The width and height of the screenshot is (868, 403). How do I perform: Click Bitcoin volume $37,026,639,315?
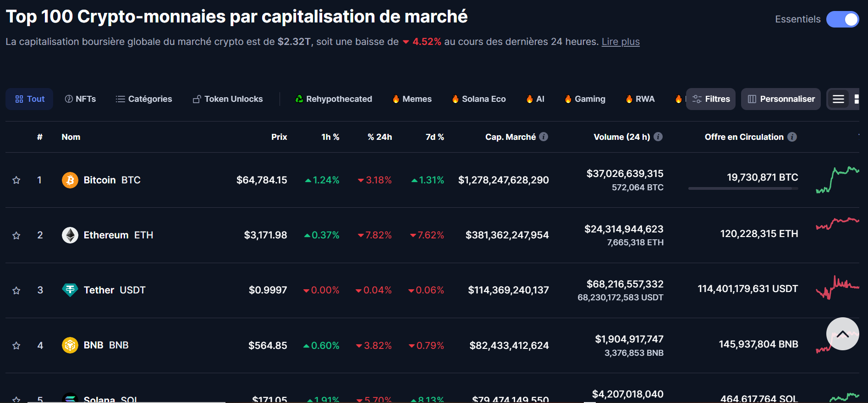[625, 174]
